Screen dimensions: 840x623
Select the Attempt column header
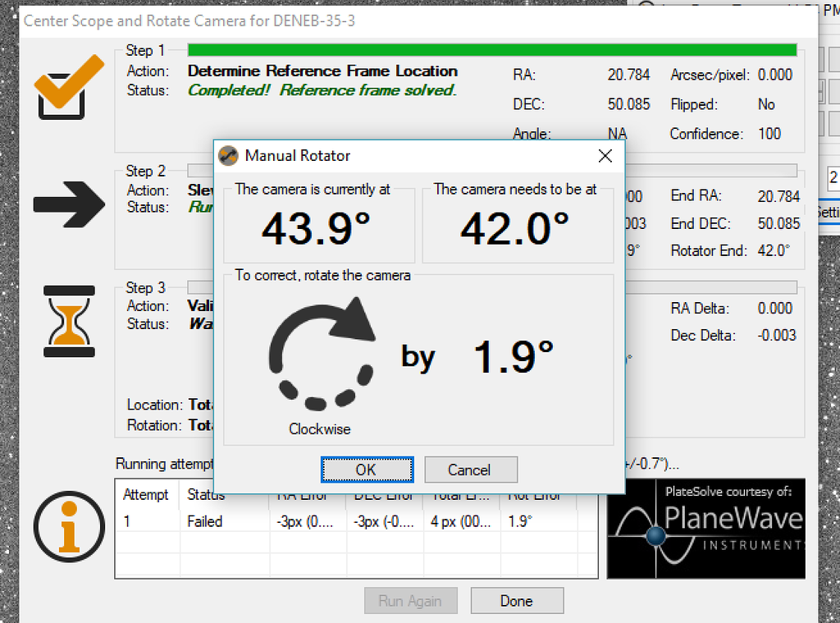point(146,495)
